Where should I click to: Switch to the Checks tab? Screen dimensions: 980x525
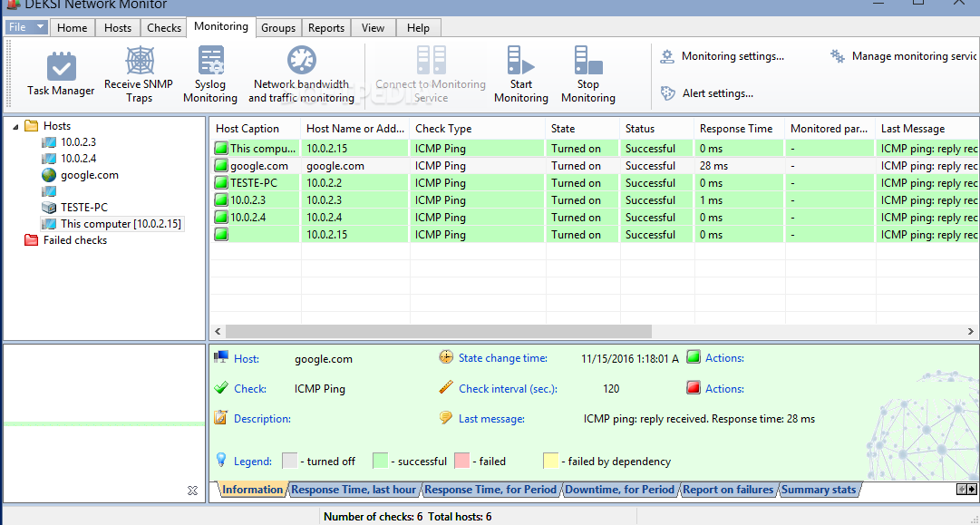tap(164, 27)
